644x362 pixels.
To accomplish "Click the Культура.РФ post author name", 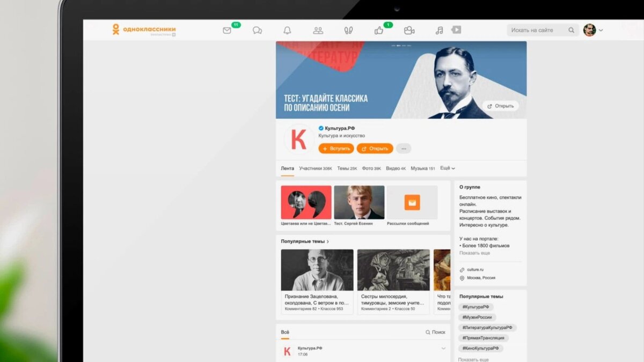I will 310,348.
